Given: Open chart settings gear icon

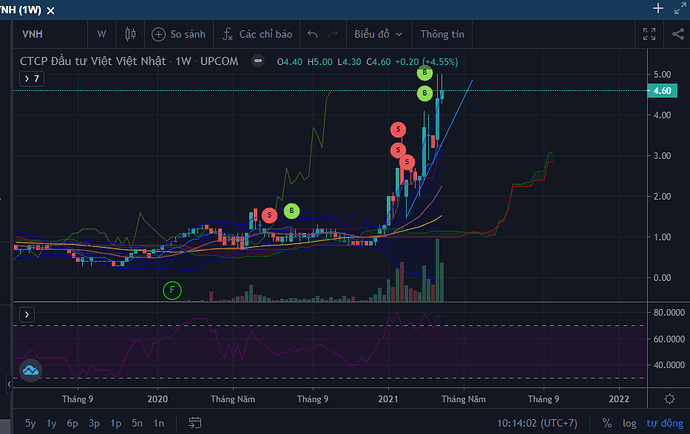Looking at the screenshot, I should (669, 399).
